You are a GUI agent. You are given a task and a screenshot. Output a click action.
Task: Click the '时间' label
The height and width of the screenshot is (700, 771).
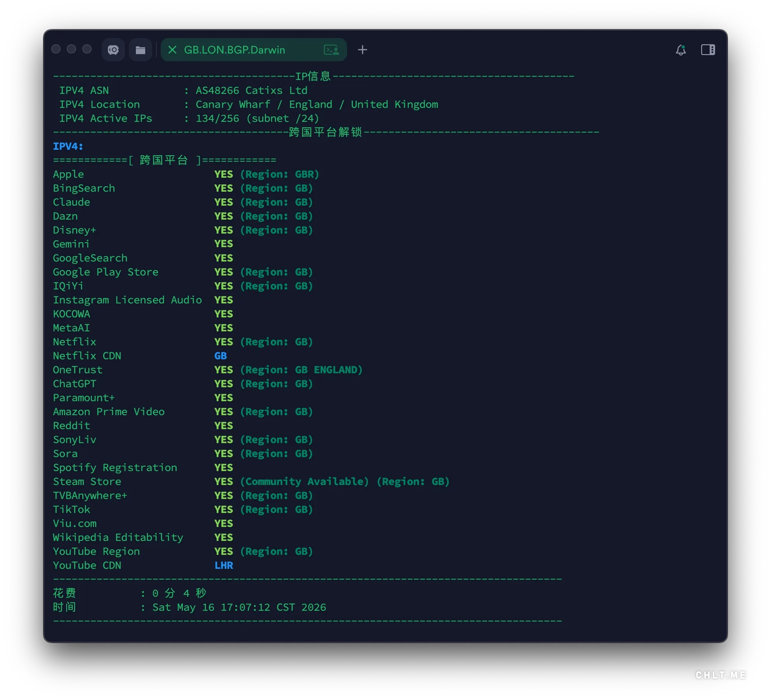[x=64, y=607]
